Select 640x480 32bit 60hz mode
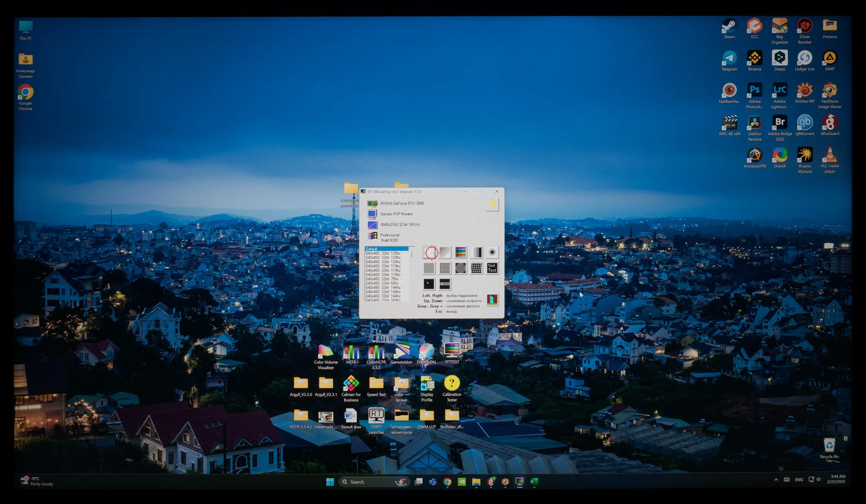 [382, 283]
